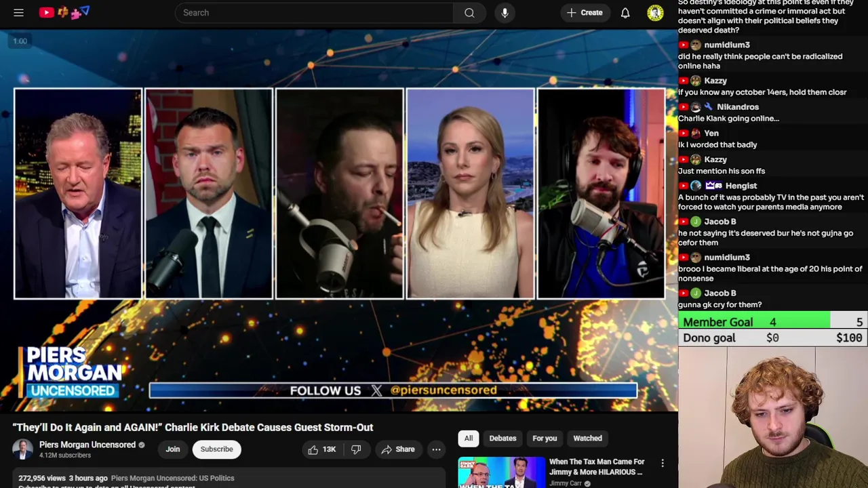Screen dimensions: 868x488
Task: Click the 4.12M subscribers count
Action: (x=65, y=455)
